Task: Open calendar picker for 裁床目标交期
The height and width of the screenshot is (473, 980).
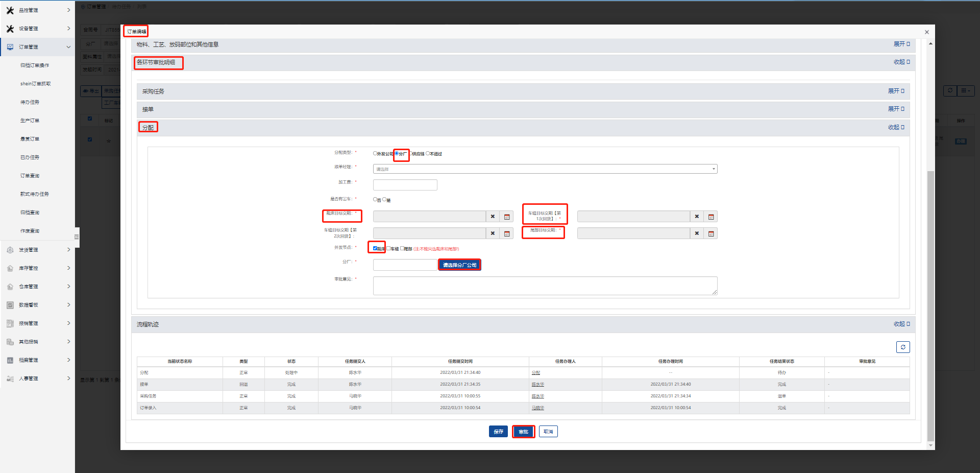Action: pos(506,217)
